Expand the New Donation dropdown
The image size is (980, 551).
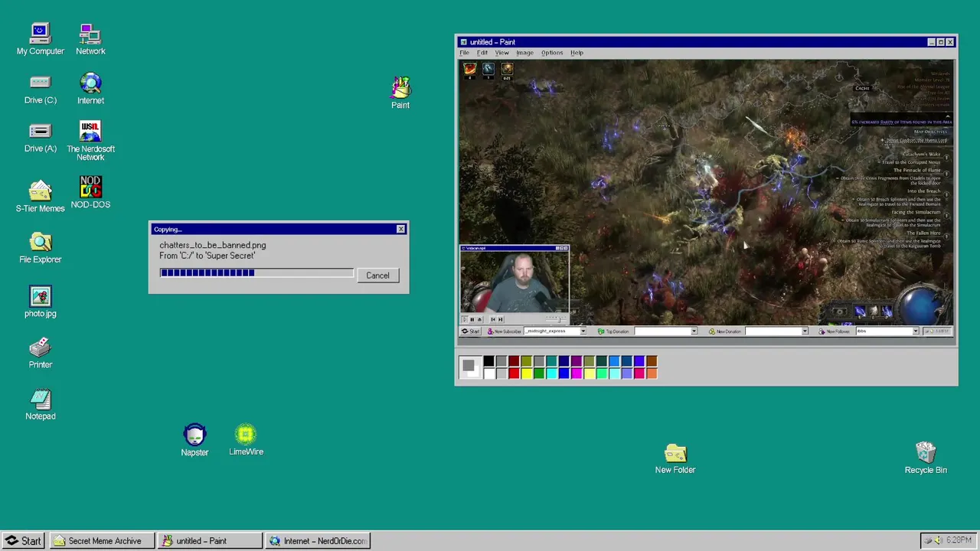point(805,331)
